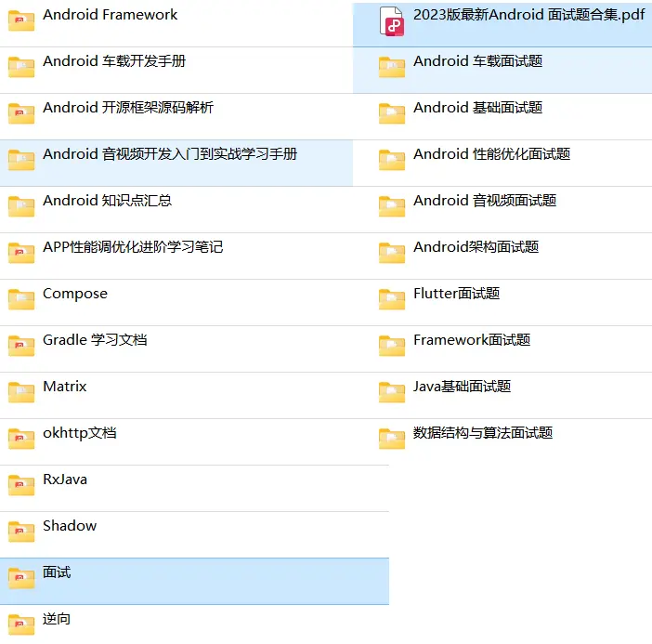The image size is (652, 644).
Task: Click folder icon of Android 音视频开发入门到实战学习手册
Action: pos(21,160)
